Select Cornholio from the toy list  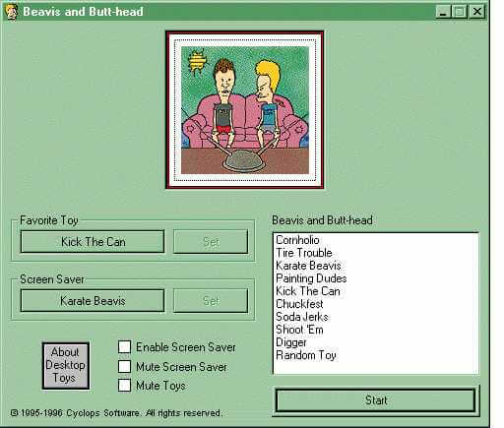click(x=297, y=240)
